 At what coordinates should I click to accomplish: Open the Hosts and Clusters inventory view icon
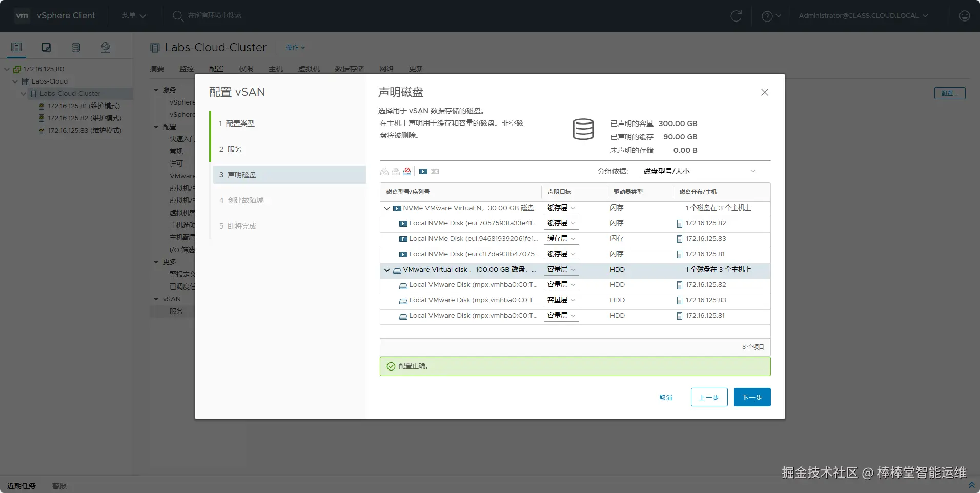point(16,48)
